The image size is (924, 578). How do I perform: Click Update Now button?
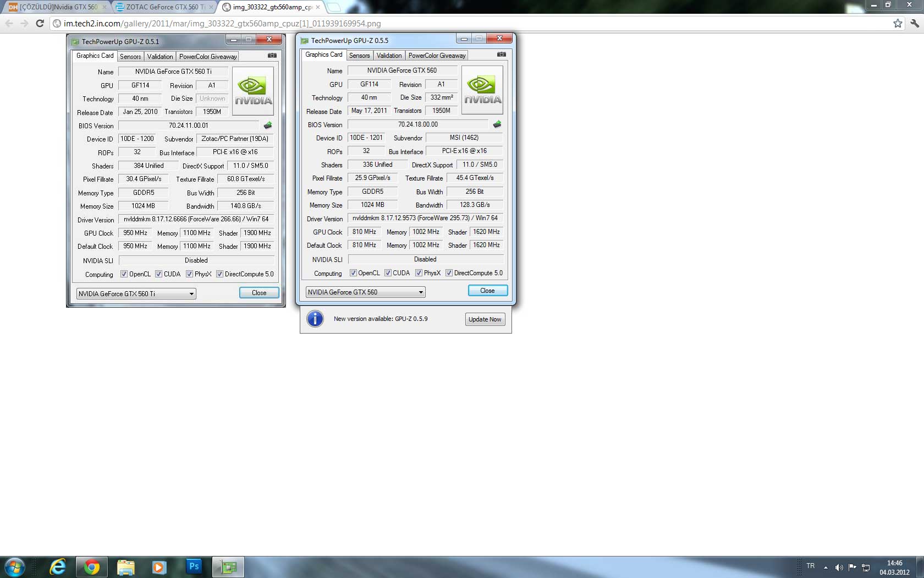pyautogui.click(x=485, y=319)
